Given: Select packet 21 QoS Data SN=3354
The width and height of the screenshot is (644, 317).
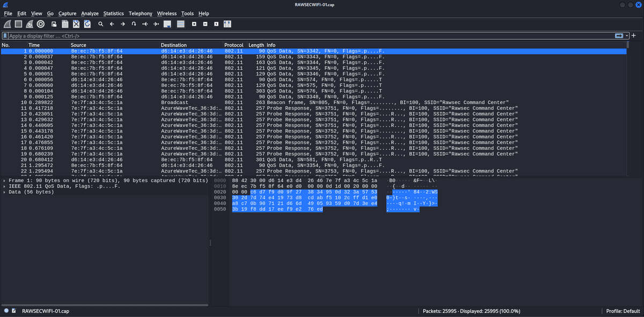Looking at the screenshot, I should [x=313, y=165].
